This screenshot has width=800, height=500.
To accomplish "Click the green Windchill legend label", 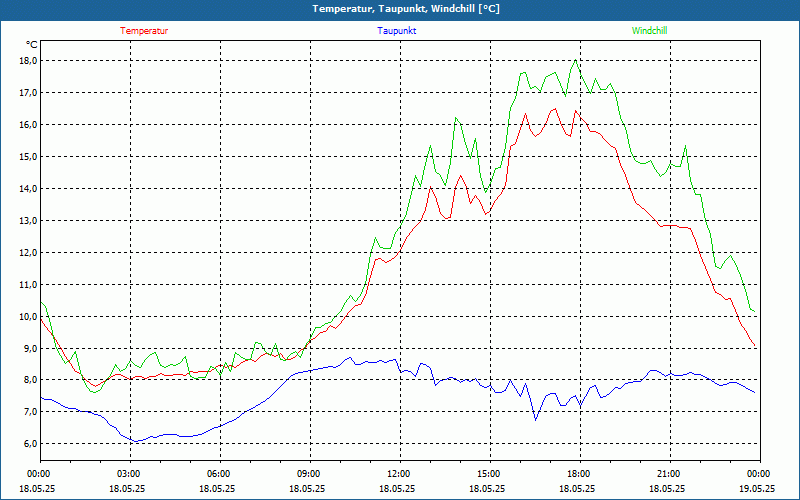I will click(x=649, y=31).
